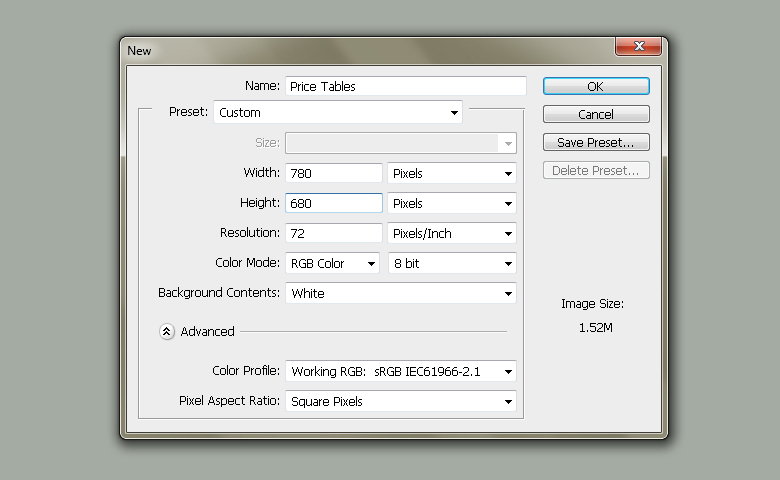Screen dimensions: 780x480
Task: Open the Pixel Aspect Ratio dropdown
Action: click(x=401, y=402)
